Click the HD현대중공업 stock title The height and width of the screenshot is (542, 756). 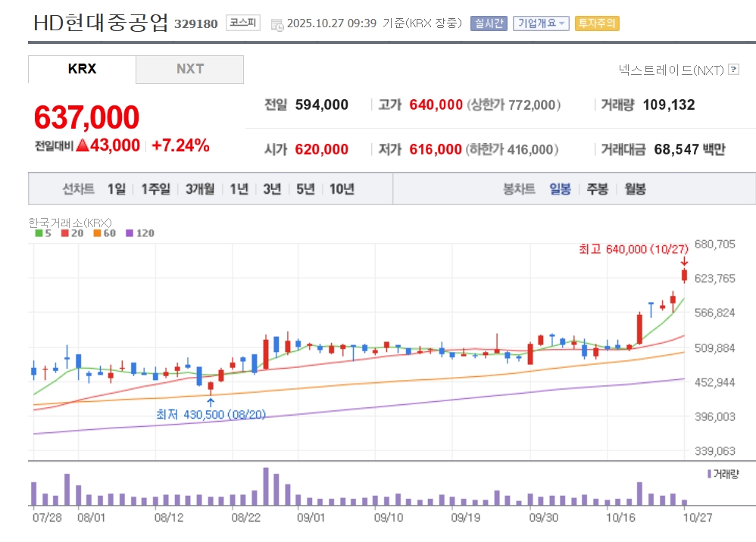click(101, 22)
